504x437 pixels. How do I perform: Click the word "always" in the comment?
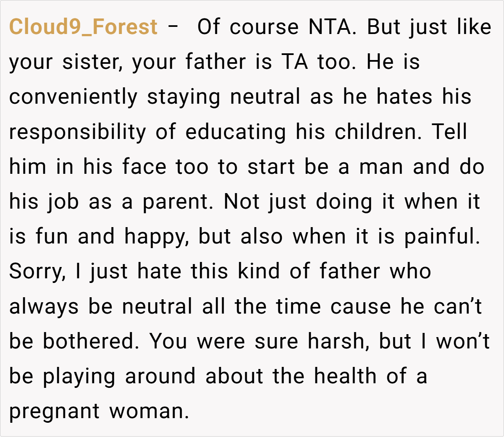pyautogui.click(x=44, y=306)
